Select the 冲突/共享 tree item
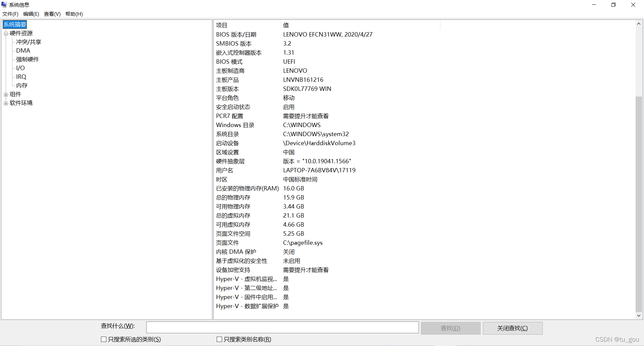Screen dimensions: 644x346 [x=29, y=42]
